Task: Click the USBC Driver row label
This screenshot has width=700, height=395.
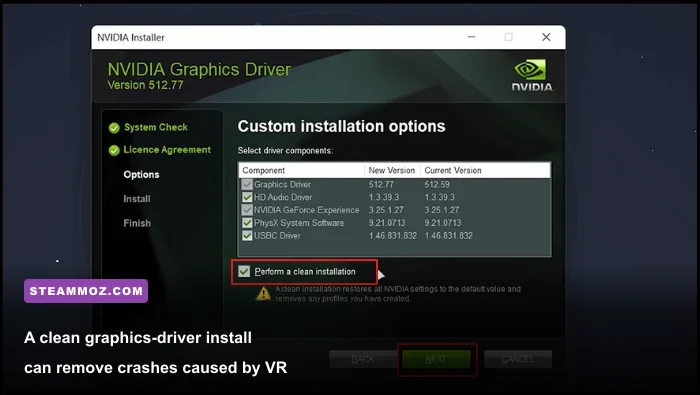Action: coord(277,236)
